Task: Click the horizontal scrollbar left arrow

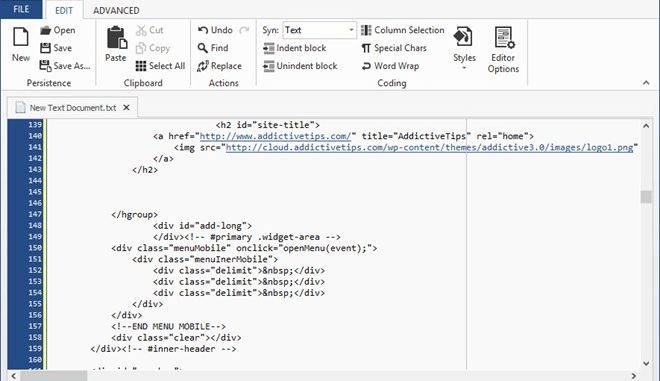Action: click(x=13, y=376)
